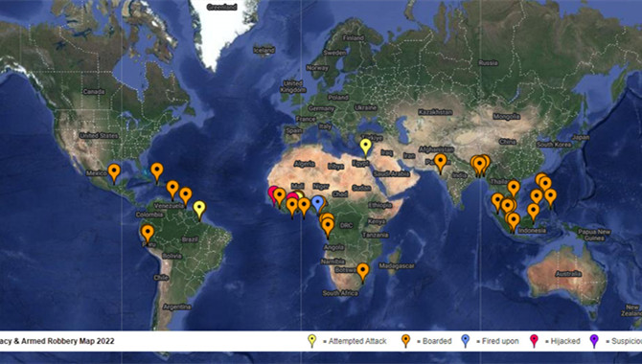Select the red hijacked marker off West Africa

(273, 194)
